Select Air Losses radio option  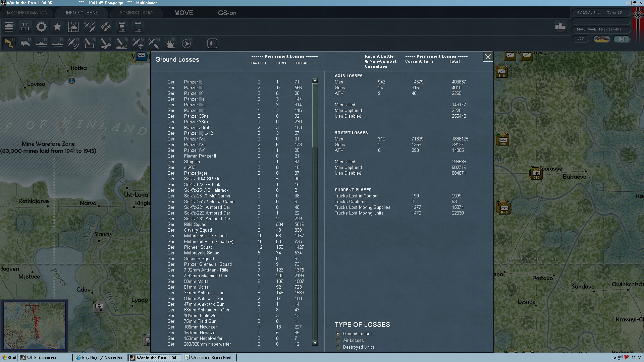pyautogui.click(x=338, y=341)
